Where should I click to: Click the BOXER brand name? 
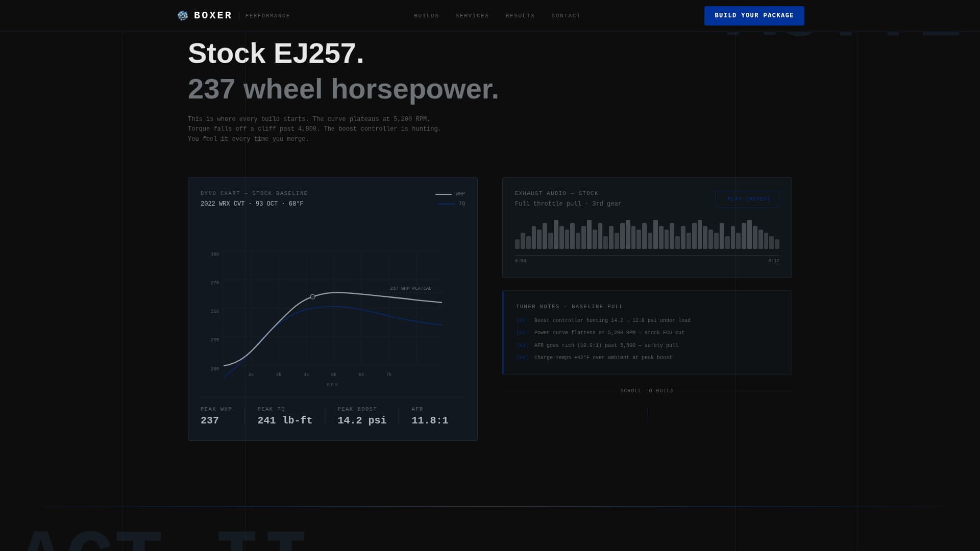[x=213, y=16]
